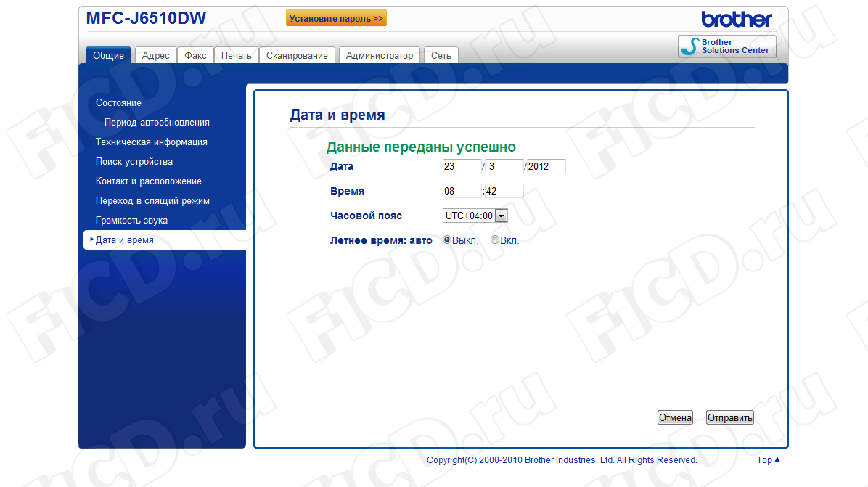Switch to the Адрес tab
This screenshot has width=868, height=487.
pyautogui.click(x=155, y=55)
